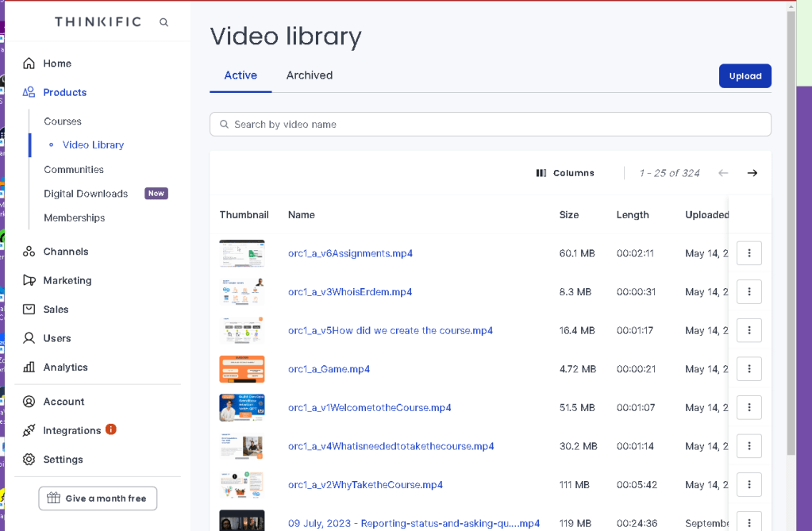The height and width of the screenshot is (531, 812).
Task: Open Marketing in the sidebar
Action: click(67, 280)
